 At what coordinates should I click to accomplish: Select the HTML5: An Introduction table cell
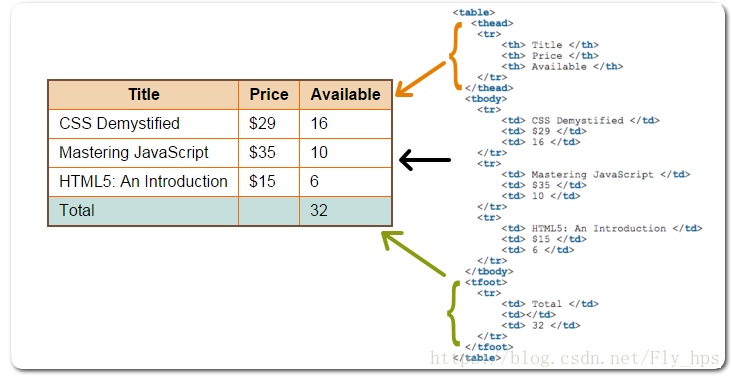[144, 182]
